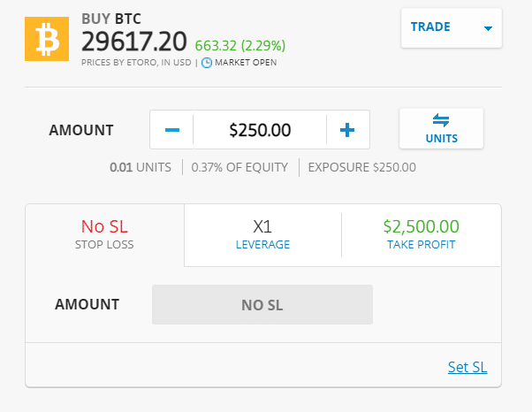Click the 0.01 UNITS text
This screenshot has height=412, width=532.
(x=141, y=167)
